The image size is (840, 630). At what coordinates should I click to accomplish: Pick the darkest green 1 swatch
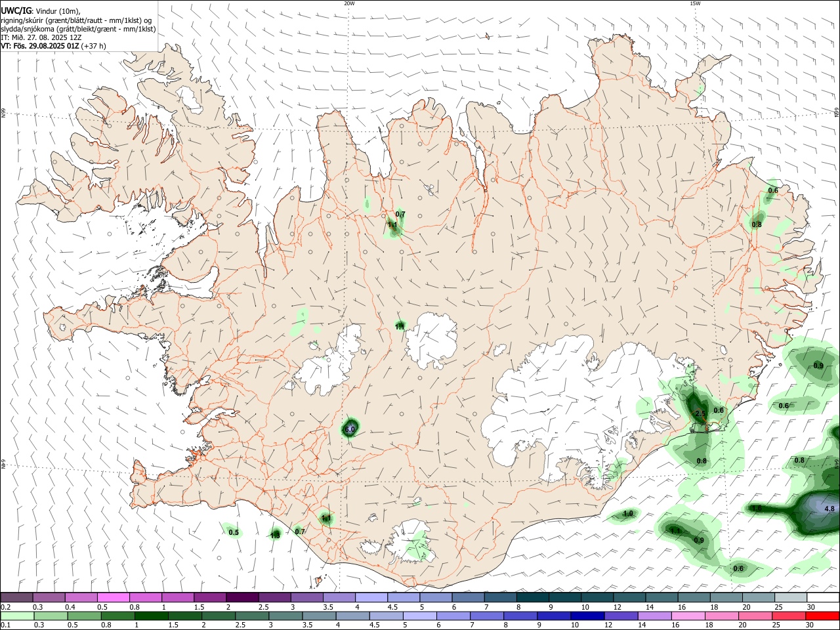tap(151, 616)
